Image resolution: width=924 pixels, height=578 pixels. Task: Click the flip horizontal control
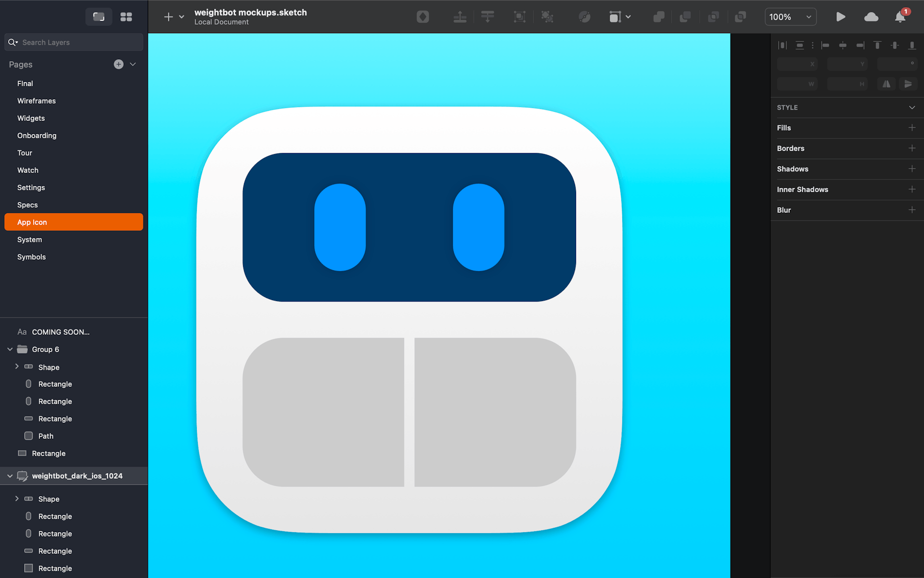point(886,84)
